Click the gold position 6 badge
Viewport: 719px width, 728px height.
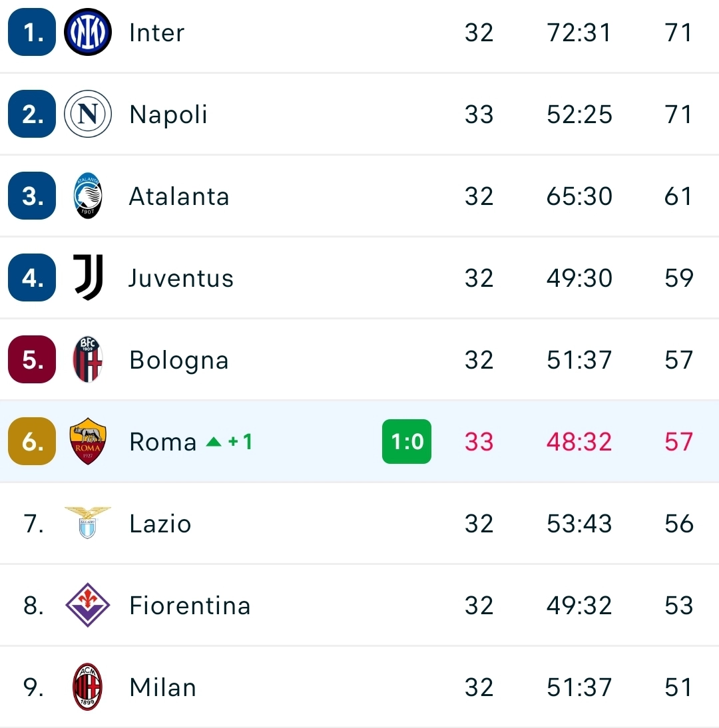coord(32,441)
